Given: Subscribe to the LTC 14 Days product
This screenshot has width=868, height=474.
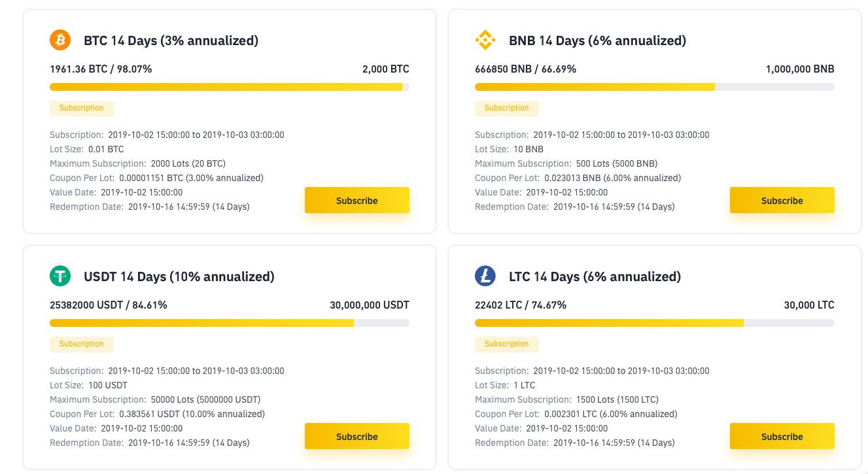Looking at the screenshot, I should (782, 436).
